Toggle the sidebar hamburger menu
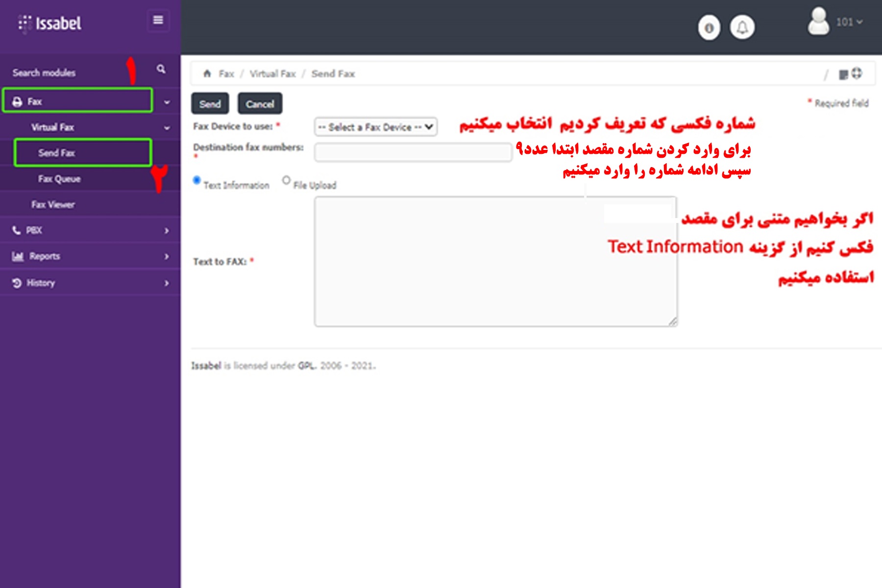 [158, 20]
